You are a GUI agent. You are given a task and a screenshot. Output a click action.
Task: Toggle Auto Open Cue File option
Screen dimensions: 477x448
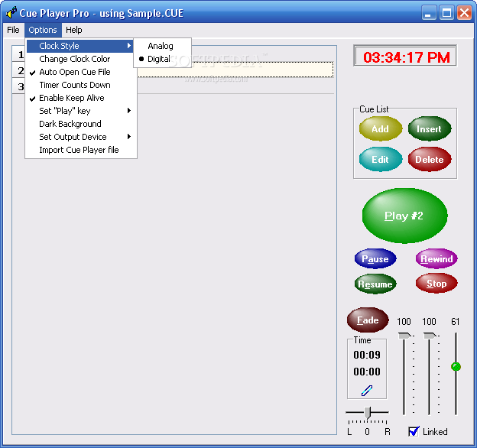(80, 72)
